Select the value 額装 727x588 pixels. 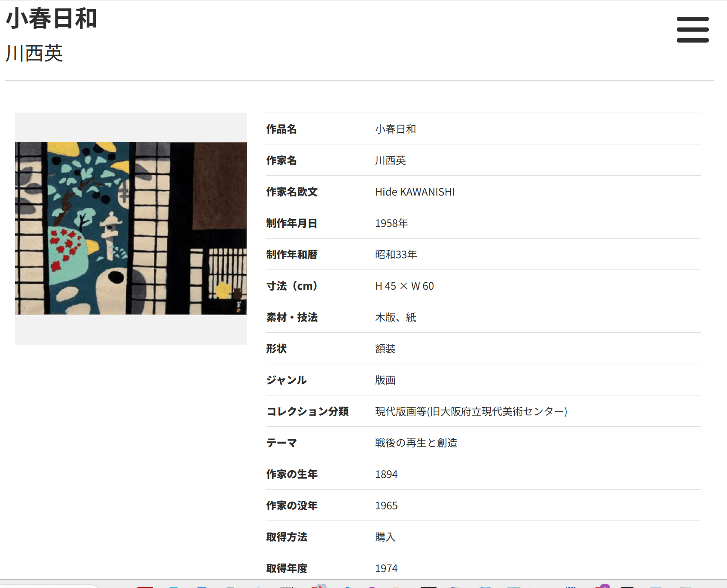[x=385, y=349]
